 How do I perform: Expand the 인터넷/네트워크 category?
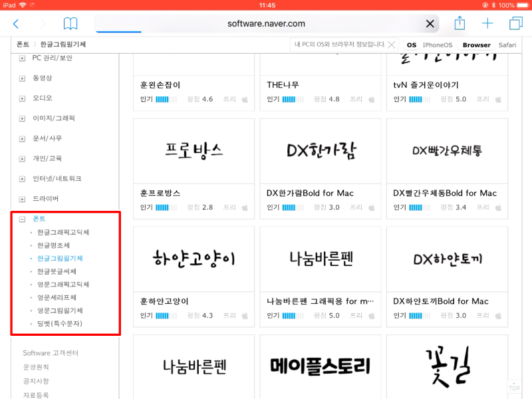coord(22,179)
